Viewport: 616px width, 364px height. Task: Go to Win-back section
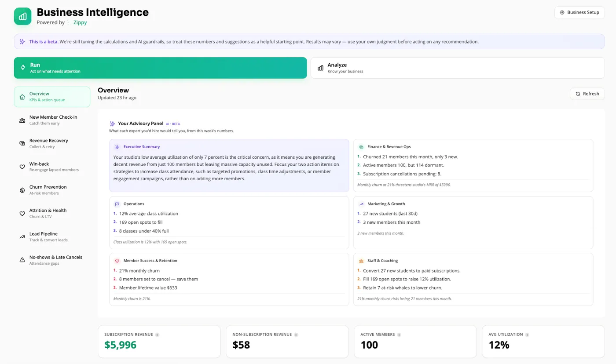[52, 167]
